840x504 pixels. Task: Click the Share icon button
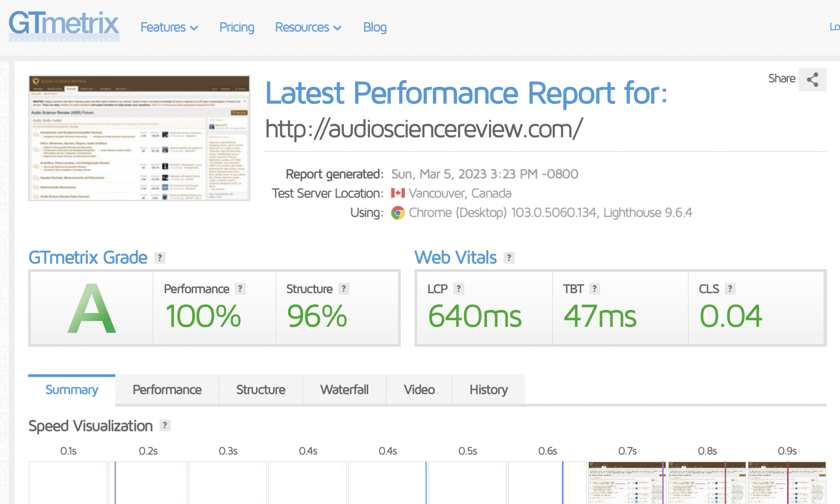pyautogui.click(x=813, y=79)
